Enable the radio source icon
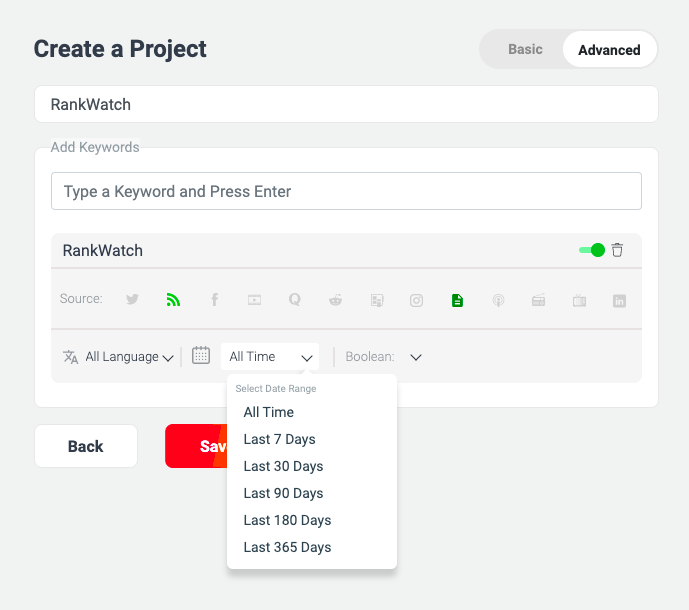This screenshot has height=610, width=689. (x=538, y=300)
